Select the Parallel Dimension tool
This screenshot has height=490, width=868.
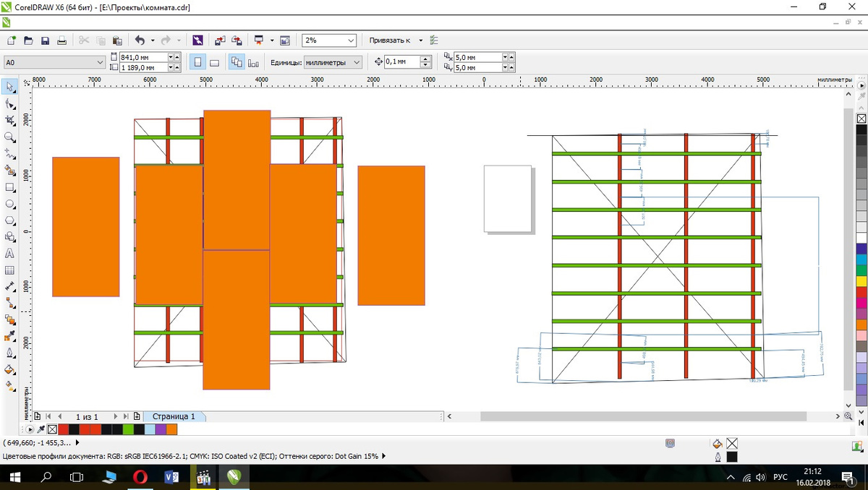(x=9, y=286)
